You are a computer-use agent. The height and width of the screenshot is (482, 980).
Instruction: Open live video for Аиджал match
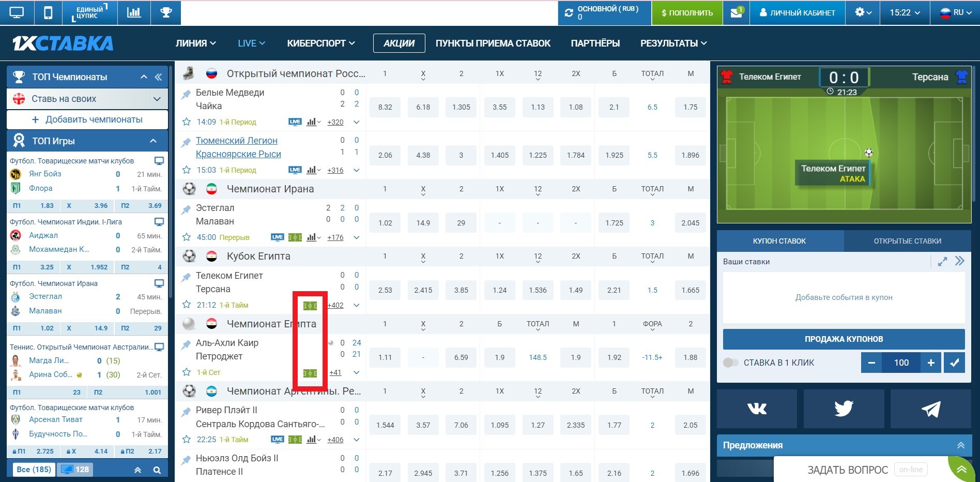159,222
